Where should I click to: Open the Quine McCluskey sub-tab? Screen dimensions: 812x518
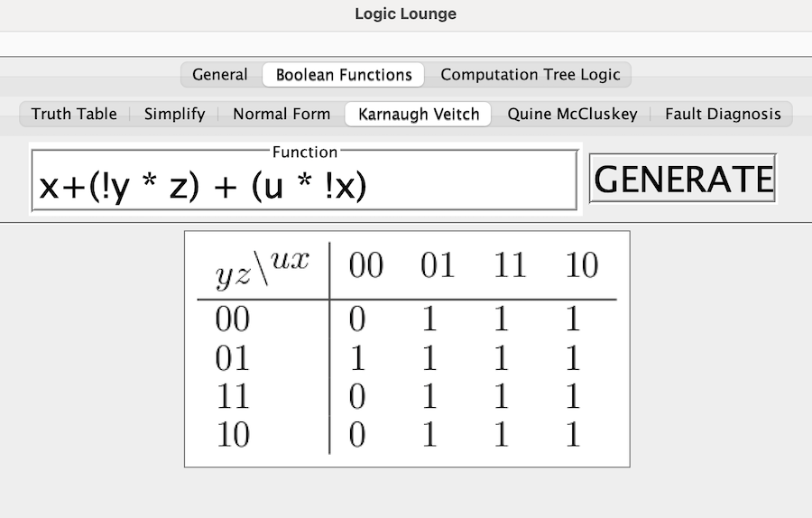(x=572, y=114)
